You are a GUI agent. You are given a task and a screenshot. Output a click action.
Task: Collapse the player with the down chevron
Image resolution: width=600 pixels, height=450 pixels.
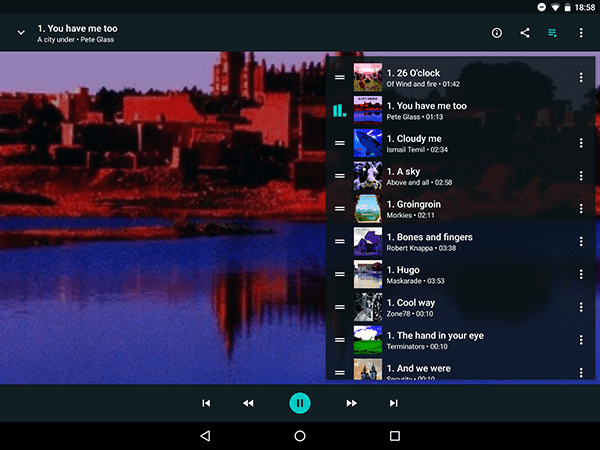tap(21, 33)
